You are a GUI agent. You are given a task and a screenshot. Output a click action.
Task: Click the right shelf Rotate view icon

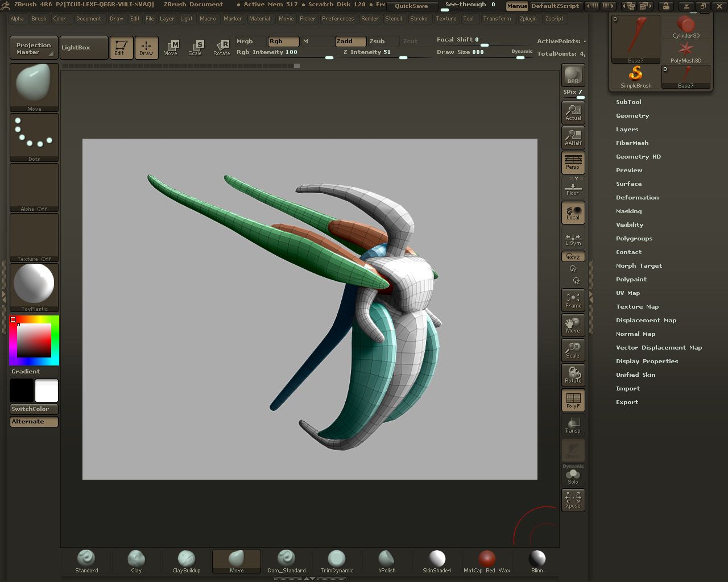click(x=573, y=375)
